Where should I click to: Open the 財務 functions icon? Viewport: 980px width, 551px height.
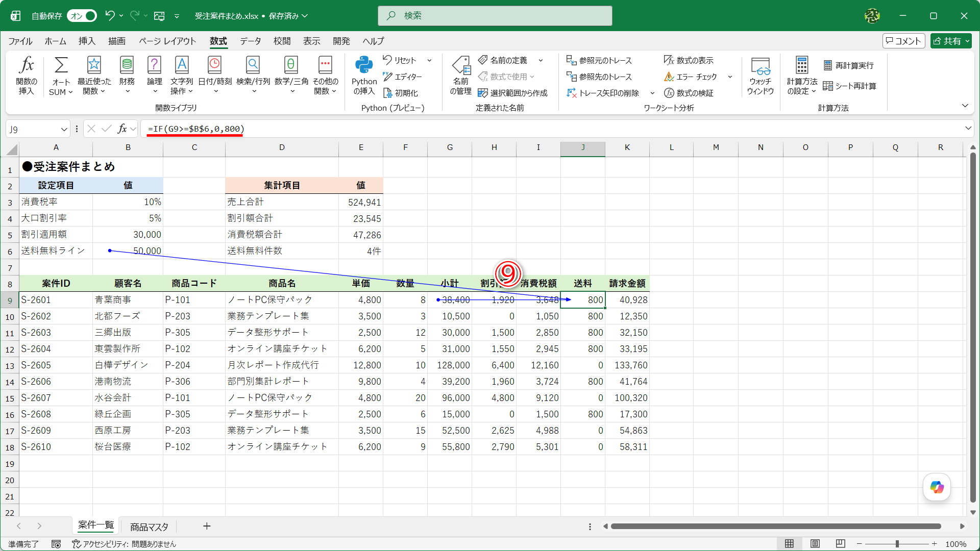pos(127,65)
